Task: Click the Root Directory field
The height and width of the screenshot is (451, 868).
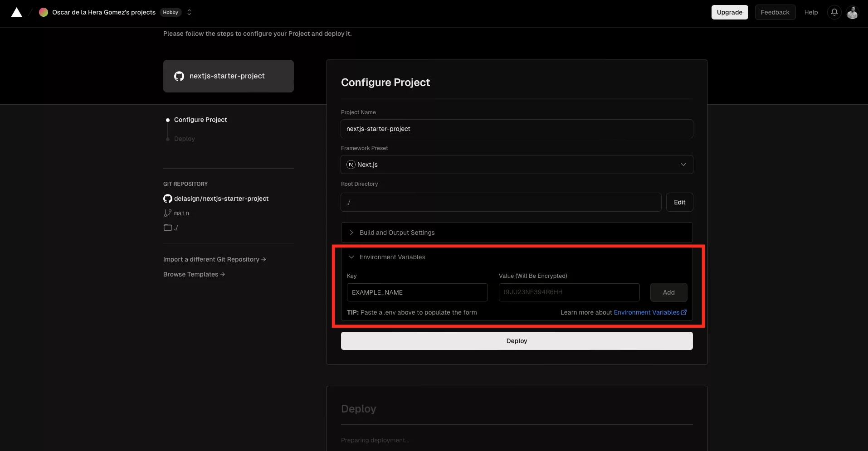Action: coord(501,202)
